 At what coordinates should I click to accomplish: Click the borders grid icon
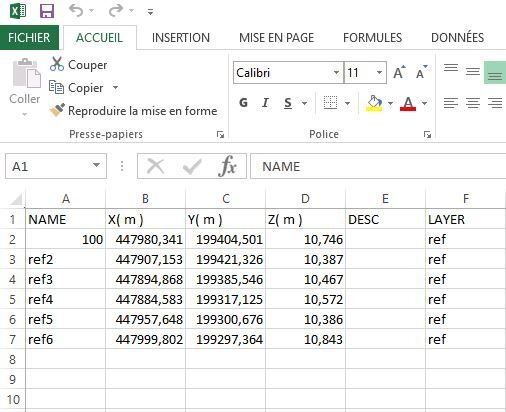[x=330, y=103]
